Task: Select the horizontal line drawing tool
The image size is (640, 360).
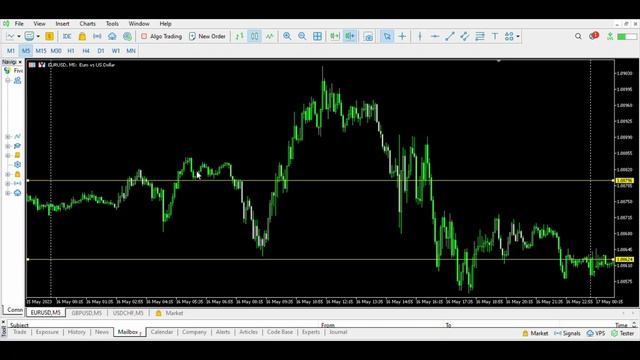Action: point(435,36)
